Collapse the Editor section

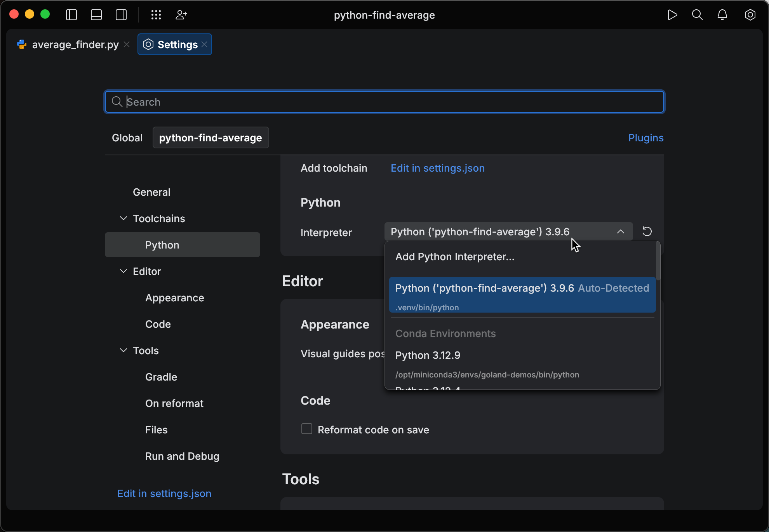pos(123,271)
